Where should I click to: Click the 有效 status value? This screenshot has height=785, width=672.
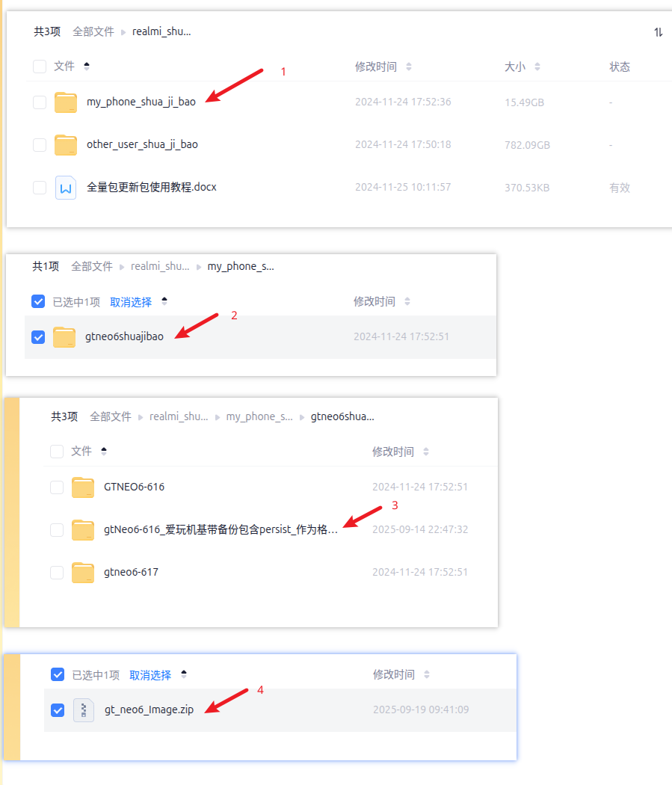(620, 188)
